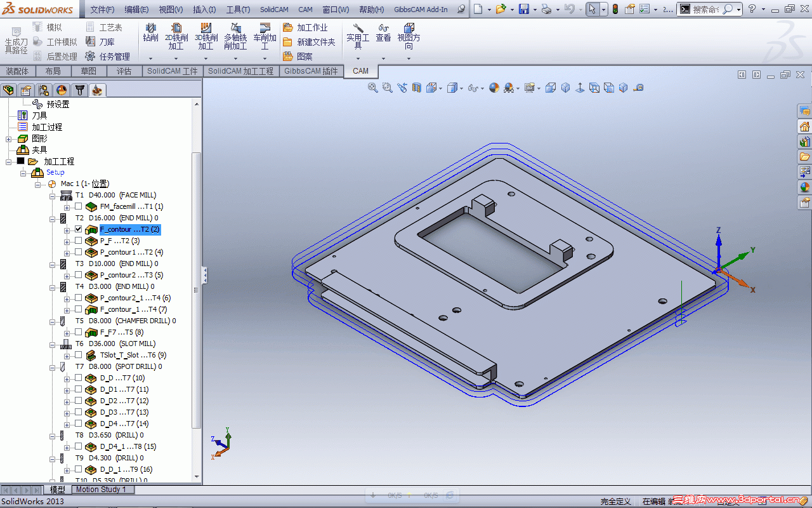Screen dimensions: 812x508
Task: Open the 插入(I) menu
Action: click(204, 10)
